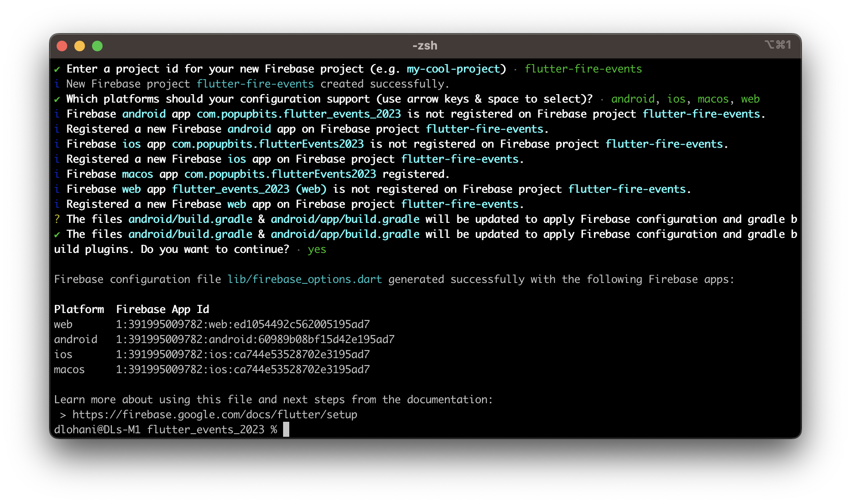Click the my-cool-project example text
This screenshot has height=504, width=851.
tap(453, 69)
